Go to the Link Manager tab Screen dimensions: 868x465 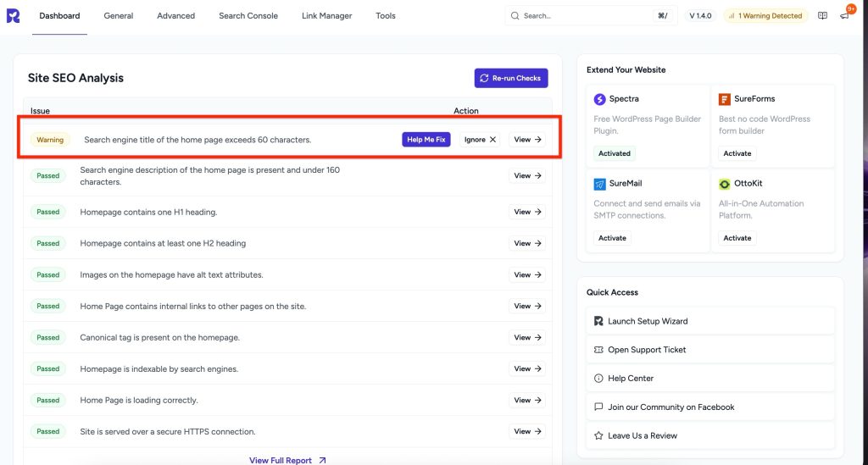pyautogui.click(x=326, y=16)
